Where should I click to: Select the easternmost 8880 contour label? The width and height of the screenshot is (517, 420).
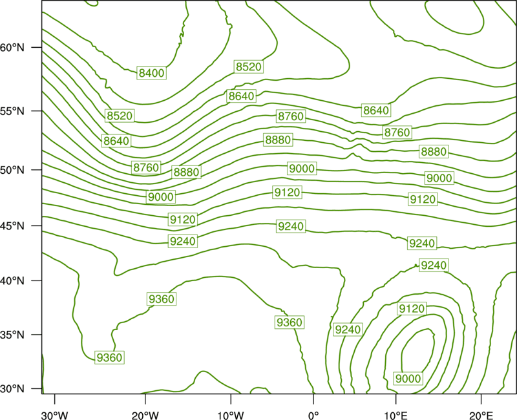pyautogui.click(x=434, y=152)
